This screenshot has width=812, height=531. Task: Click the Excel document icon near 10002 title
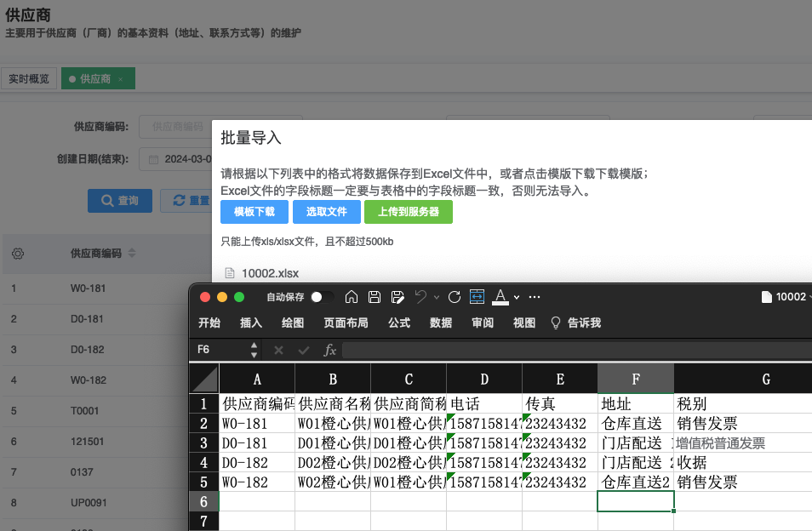click(x=766, y=296)
